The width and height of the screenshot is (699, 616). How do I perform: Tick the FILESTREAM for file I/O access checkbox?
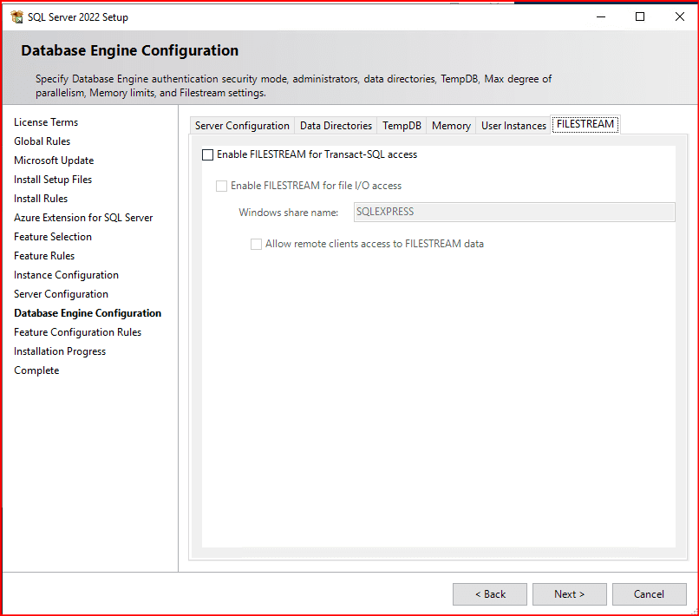pyautogui.click(x=221, y=186)
